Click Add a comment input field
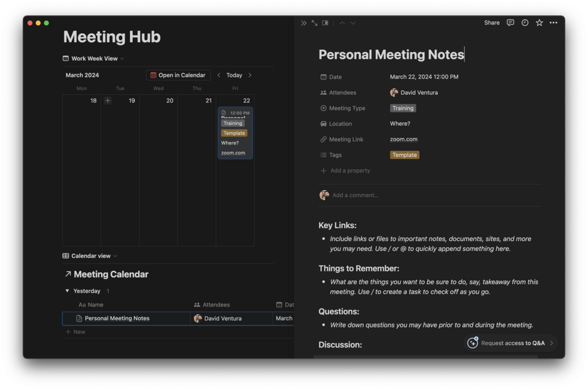Viewport: 588px width, 389px height. 357,195
